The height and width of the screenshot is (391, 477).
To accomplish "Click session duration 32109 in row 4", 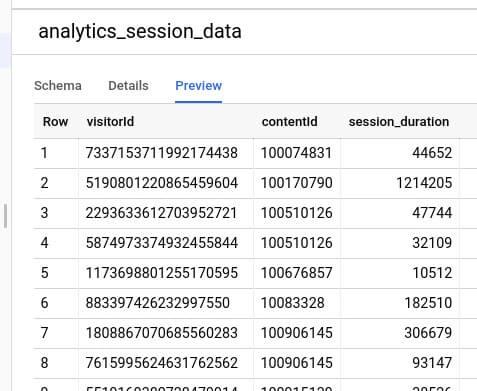I will [x=432, y=243].
